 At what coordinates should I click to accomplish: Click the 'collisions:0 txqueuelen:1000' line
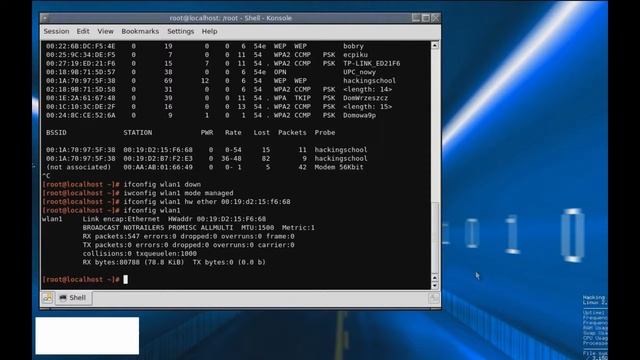[140, 253]
